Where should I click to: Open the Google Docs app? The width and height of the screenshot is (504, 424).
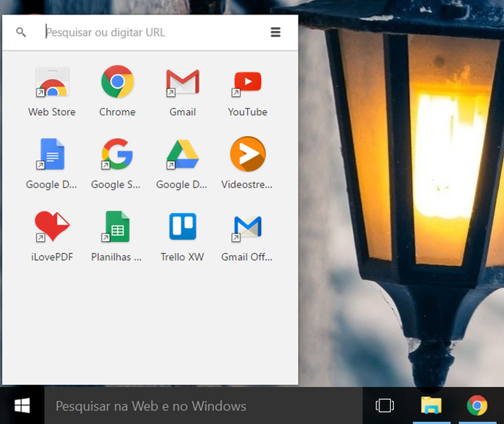[51, 154]
